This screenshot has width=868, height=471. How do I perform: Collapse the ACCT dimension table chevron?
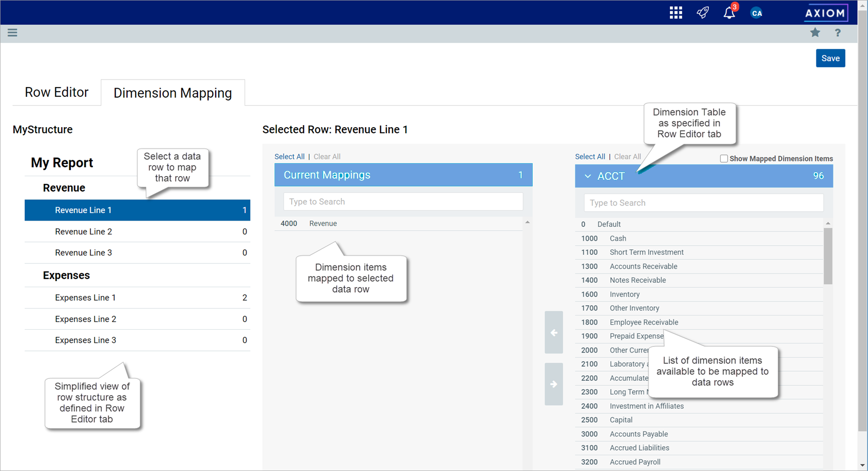[587, 176]
